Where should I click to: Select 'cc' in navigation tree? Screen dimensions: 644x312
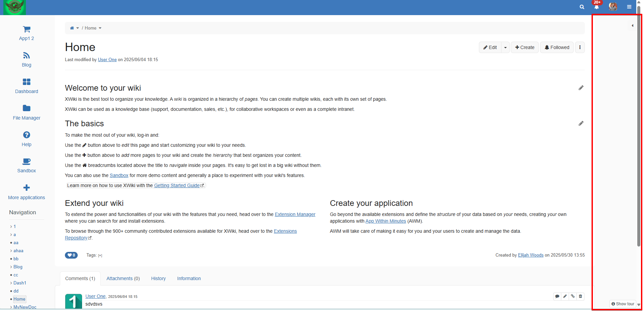click(16, 275)
